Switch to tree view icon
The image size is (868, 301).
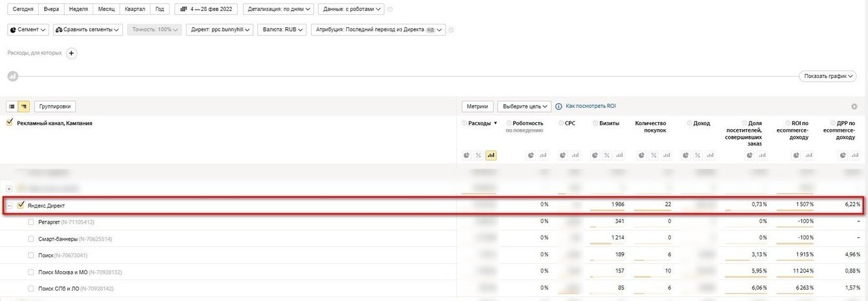click(24, 106)
